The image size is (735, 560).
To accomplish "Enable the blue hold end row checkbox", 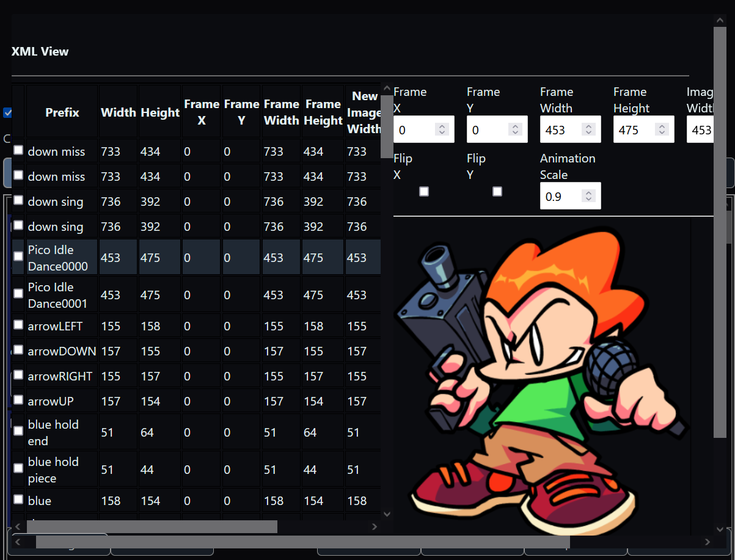I will [x=18, y=431].
